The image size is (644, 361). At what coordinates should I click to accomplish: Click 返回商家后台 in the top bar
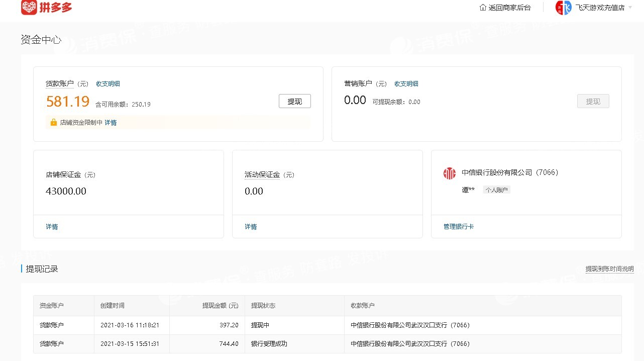(505, 8)
